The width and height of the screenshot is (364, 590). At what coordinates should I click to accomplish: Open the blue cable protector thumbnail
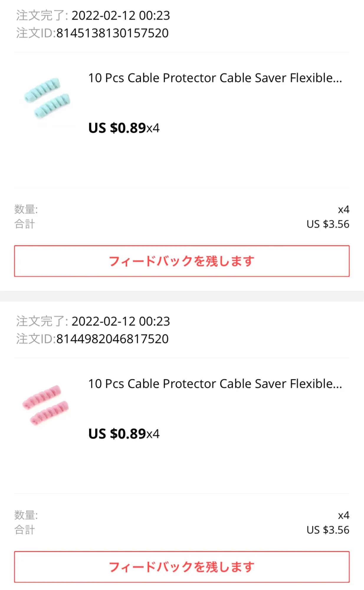[47, 98]
